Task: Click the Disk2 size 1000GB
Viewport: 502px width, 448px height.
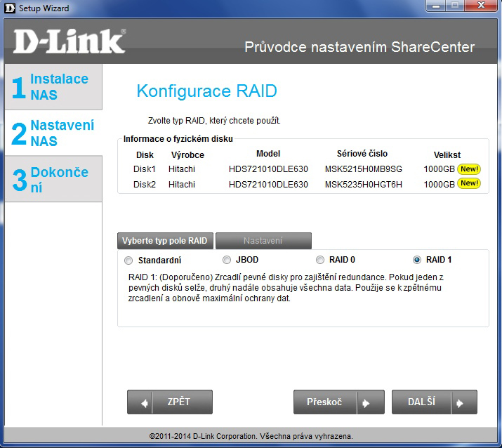Action: coord(439,185)
